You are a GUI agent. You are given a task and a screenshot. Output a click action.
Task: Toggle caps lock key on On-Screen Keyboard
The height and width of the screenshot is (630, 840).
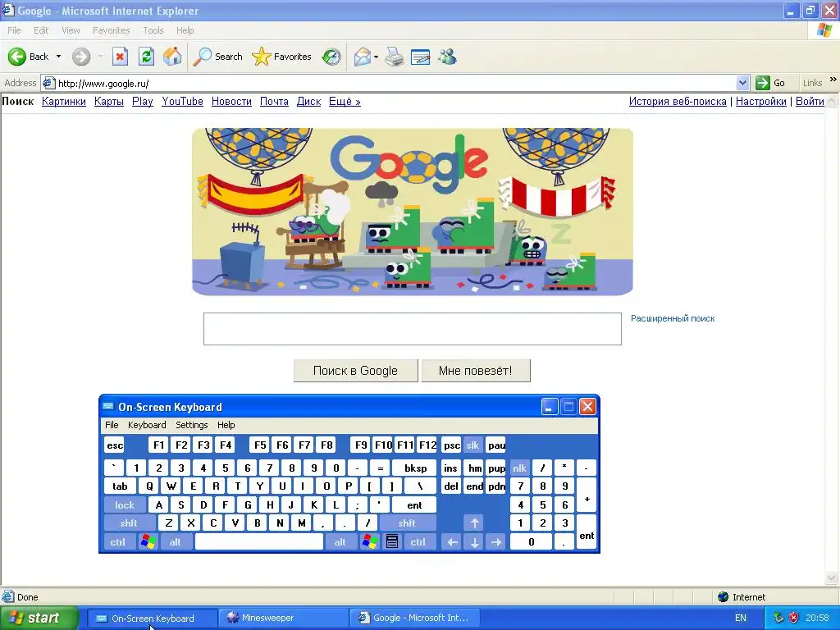125,504
